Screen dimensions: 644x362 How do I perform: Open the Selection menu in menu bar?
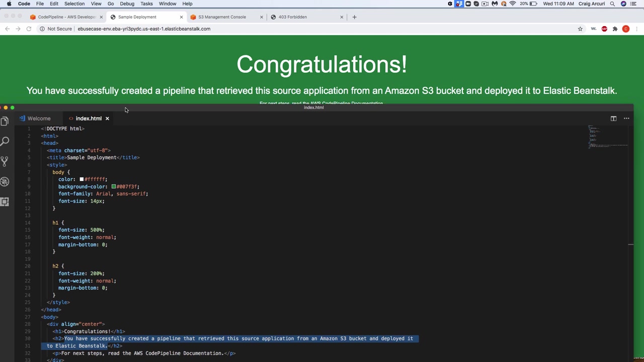(74, 4)
